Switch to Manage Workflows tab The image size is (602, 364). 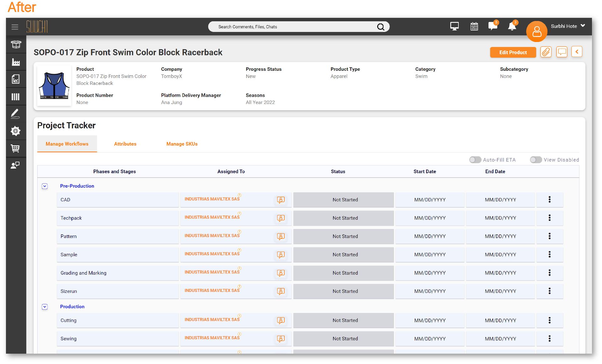pos(67,144)
